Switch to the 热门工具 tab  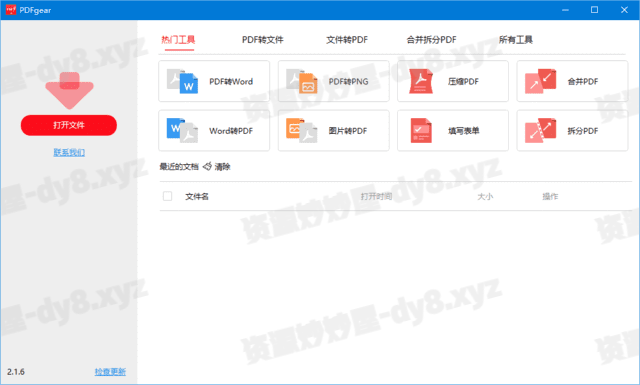(178, 40)
